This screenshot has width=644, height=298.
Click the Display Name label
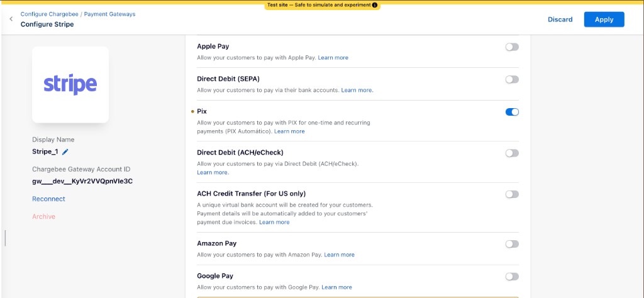point(53,140)
